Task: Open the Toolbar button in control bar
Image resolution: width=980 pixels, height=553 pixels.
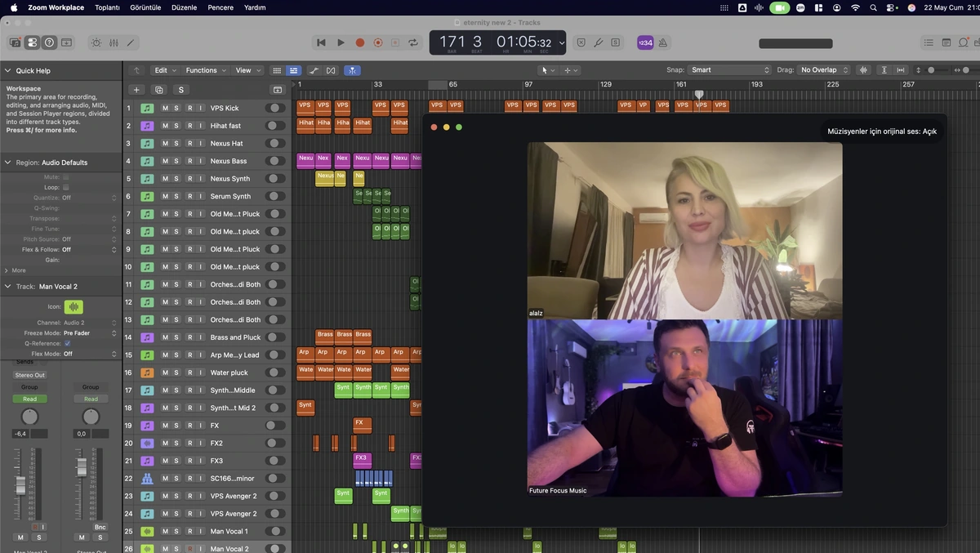Action: coord(66,42)
